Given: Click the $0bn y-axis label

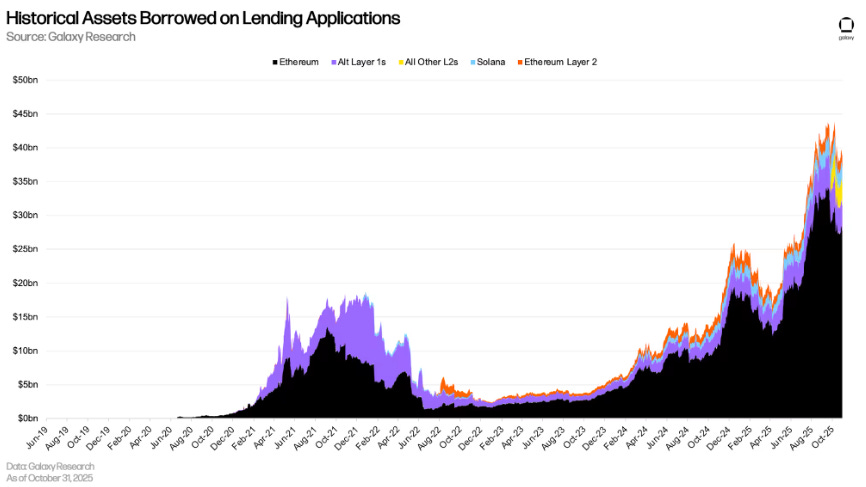Looking at the screenshot, I should point(28,419).
